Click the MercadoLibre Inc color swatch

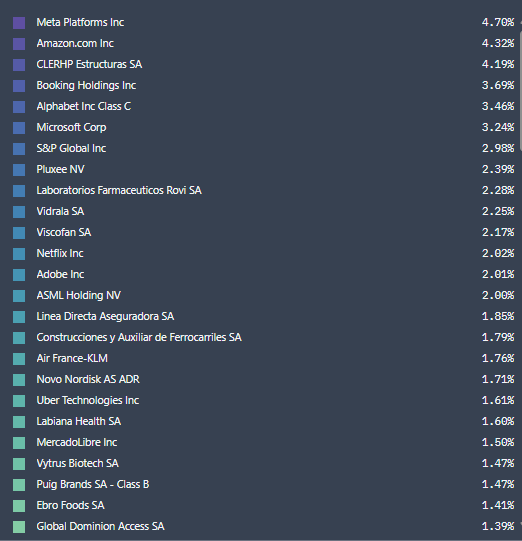[19, 443]
